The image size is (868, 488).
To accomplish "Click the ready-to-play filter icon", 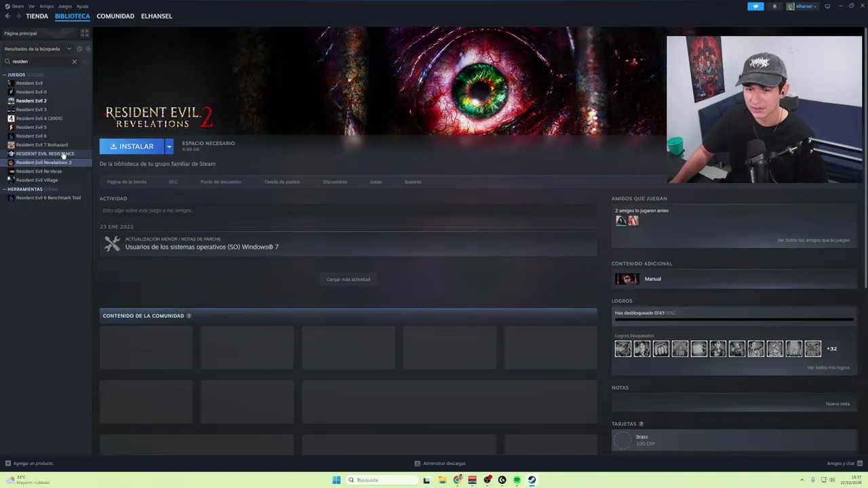I will [88, 49].
